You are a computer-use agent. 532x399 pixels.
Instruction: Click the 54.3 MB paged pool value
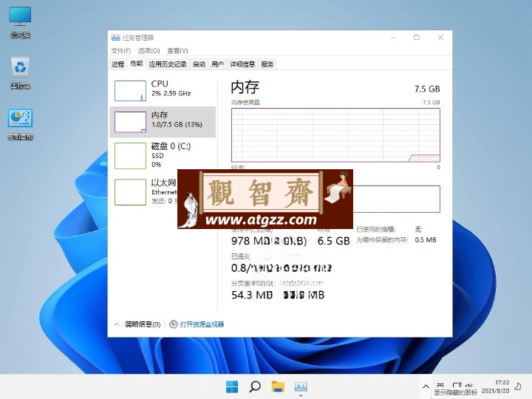coord(252,295)
